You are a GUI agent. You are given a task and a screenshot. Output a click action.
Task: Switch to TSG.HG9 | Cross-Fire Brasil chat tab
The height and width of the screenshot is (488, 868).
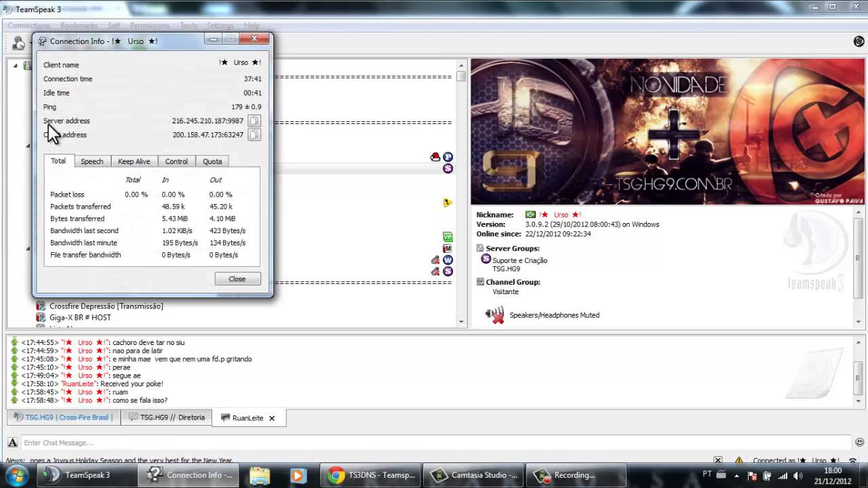64,418
